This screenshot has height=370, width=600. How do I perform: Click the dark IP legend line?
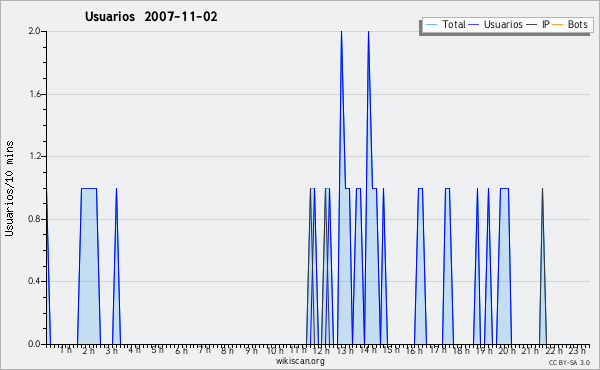click(x=532, y=25)
